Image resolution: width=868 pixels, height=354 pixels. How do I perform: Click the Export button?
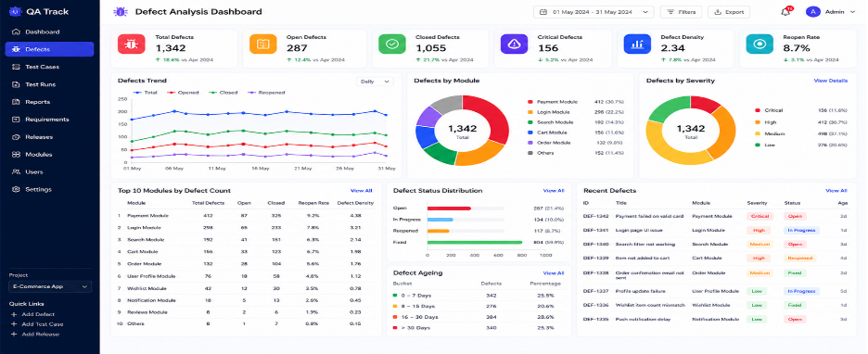click(x=729, y=12)
